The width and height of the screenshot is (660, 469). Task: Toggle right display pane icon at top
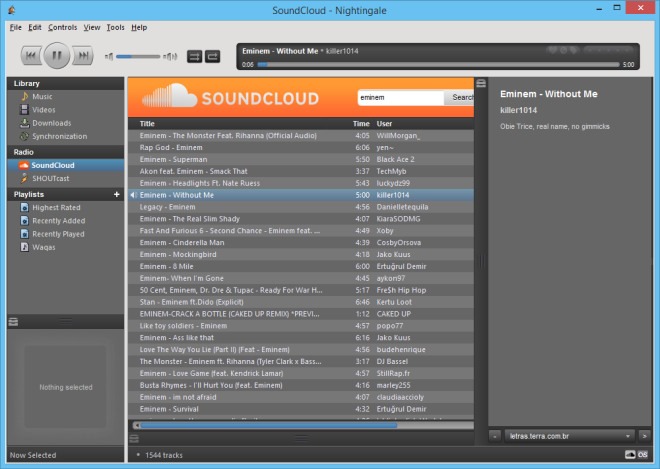481,83
